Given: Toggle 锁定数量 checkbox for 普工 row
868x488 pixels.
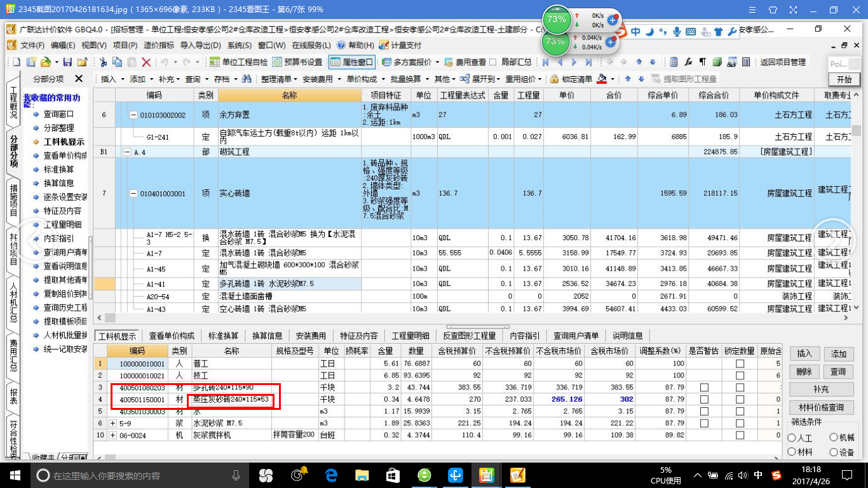Looking at the screenshot, I should click(740, 364).
